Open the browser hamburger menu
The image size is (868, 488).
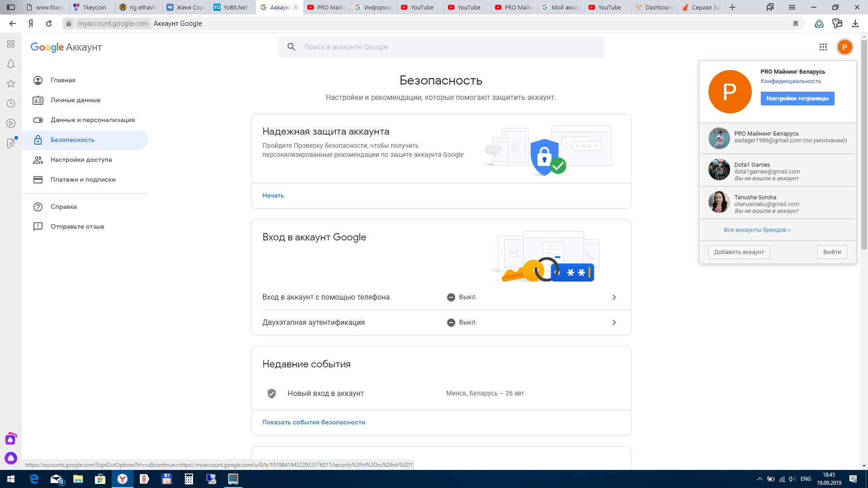coord(792,7)
